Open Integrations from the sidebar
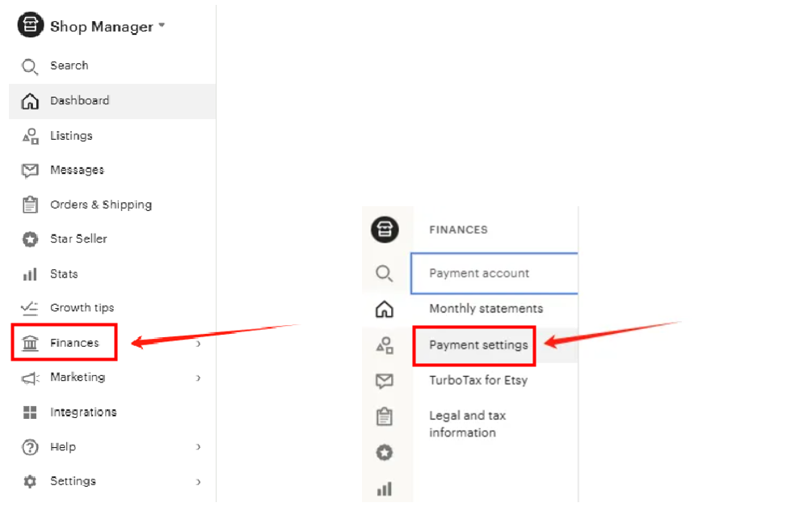 click(x=82, y=412)
